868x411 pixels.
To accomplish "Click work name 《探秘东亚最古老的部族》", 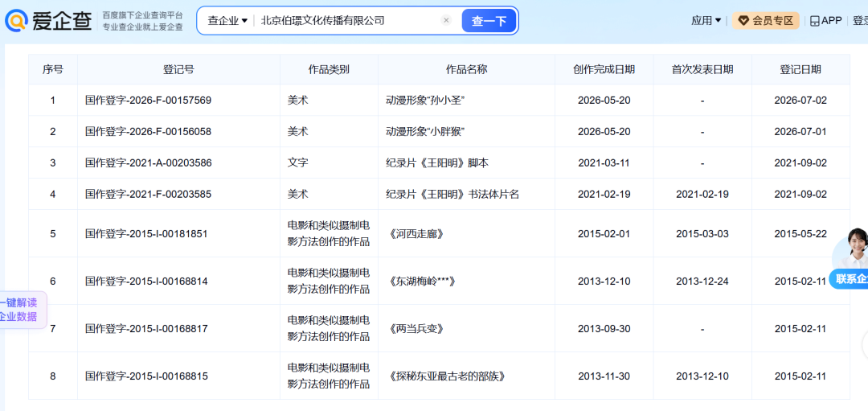I will click(x=447, y=376).
